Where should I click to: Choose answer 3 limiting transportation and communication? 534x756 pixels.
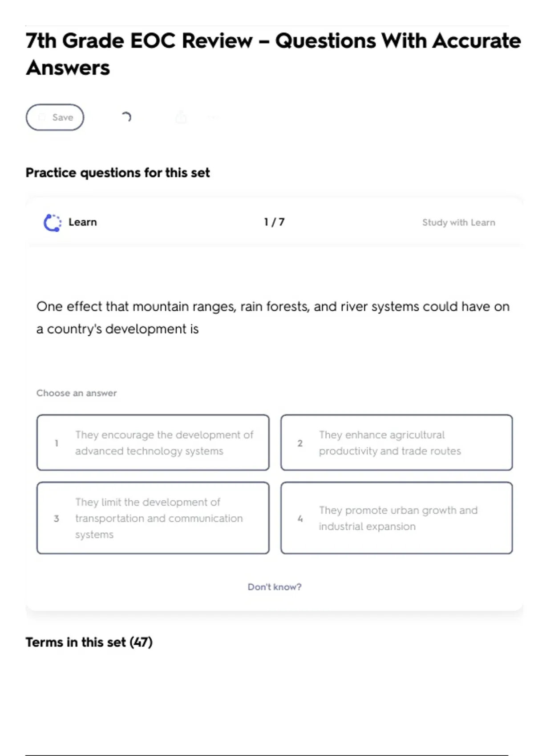[x=153, y=518]
